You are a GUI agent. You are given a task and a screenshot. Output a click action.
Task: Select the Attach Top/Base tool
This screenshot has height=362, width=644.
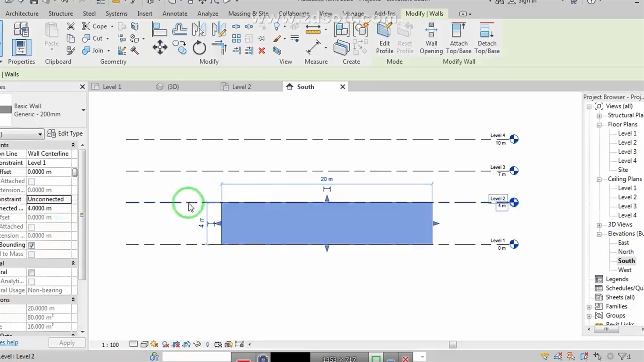coord(458,39)
